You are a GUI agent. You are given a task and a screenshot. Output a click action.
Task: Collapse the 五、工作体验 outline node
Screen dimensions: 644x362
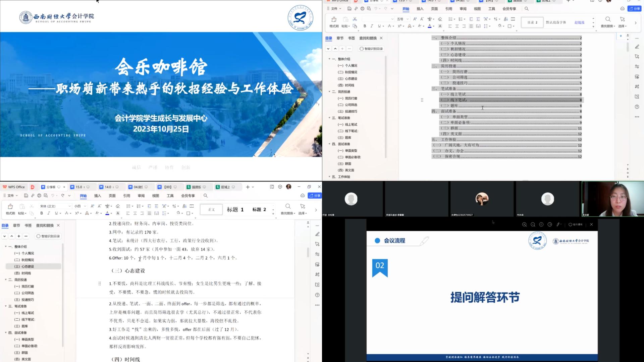tap(329, 177)
